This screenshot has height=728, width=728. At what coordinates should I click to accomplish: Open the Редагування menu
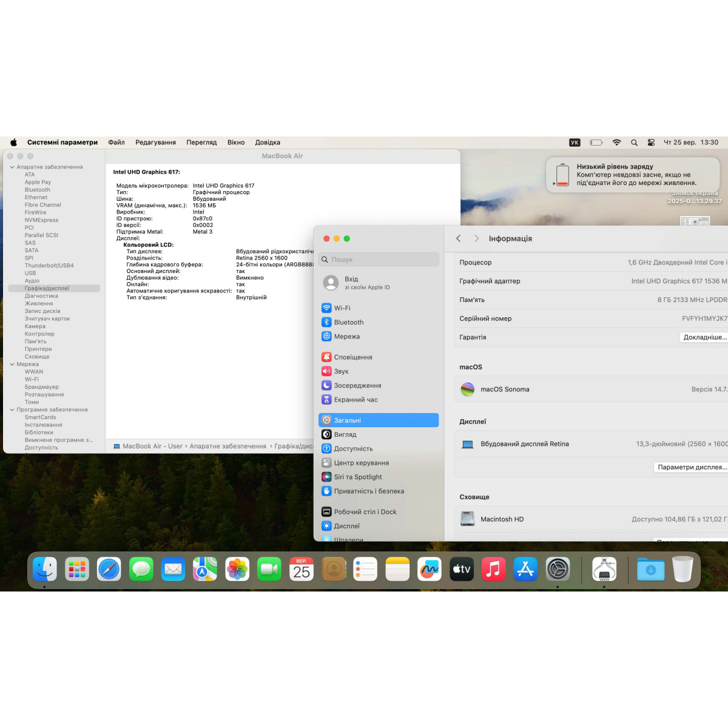coord(155,143)
